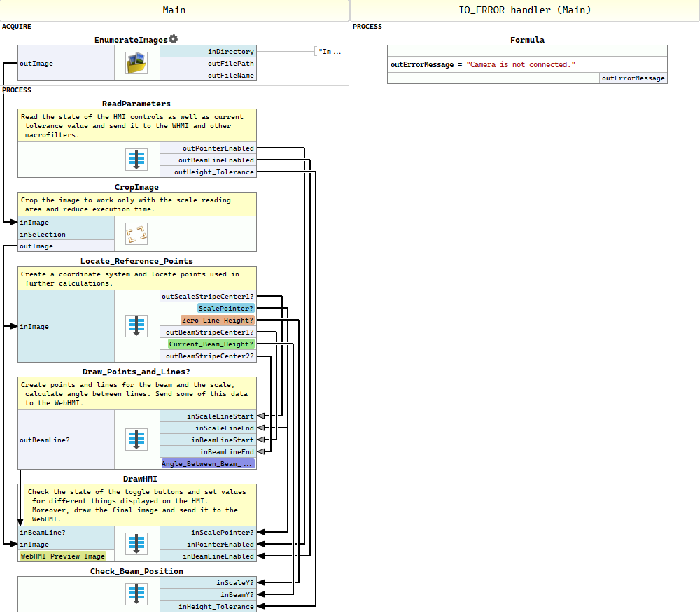Screen dimensions: 700x616
Task: Select the green Current_Beam_Height output
Action: click(211, 344)
